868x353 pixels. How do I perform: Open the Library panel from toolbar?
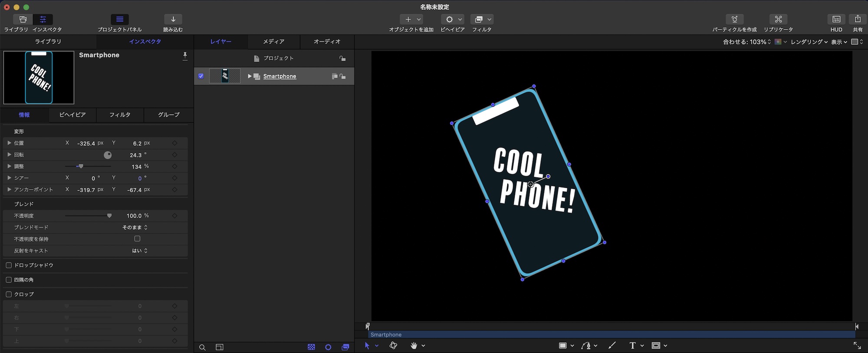23,20
